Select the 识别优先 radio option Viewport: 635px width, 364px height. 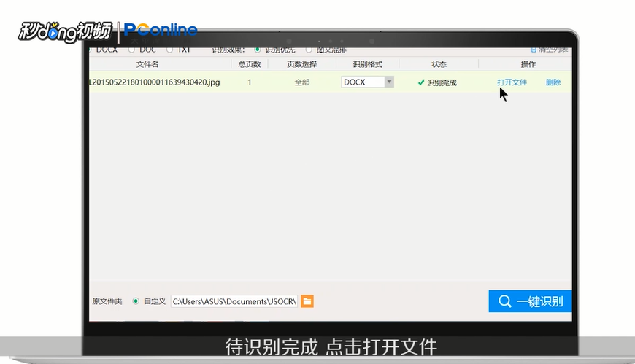click(x=257, y=50)
